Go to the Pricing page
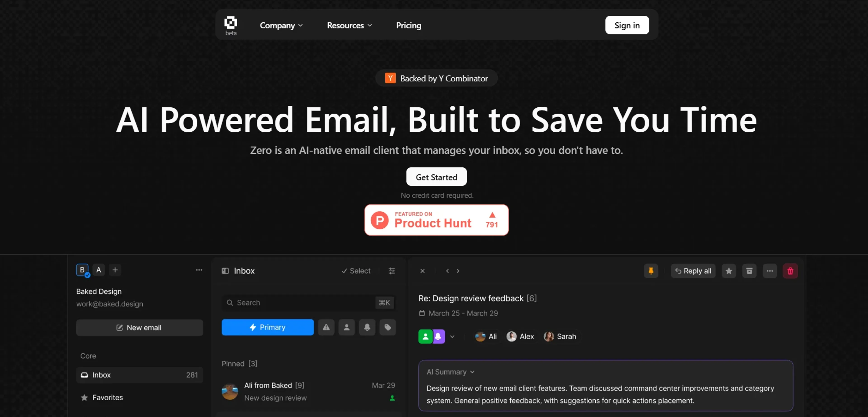This screenshot has height=417, width=868. (408, 25)
